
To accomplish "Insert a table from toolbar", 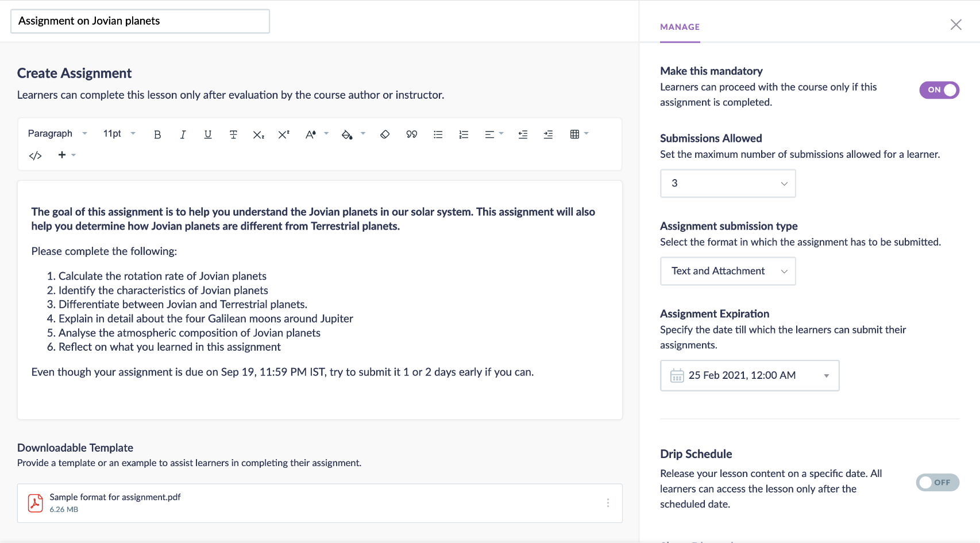I will pos(575,134).
